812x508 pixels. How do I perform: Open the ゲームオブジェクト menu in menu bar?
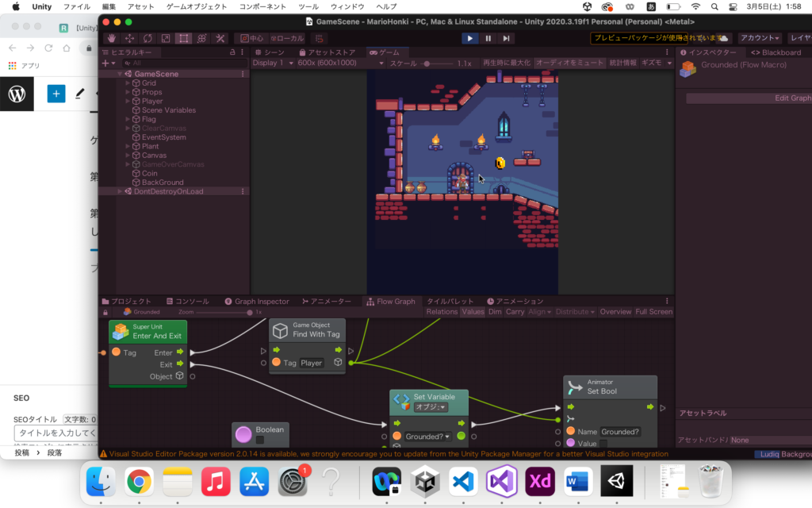(x=197, y=6)
